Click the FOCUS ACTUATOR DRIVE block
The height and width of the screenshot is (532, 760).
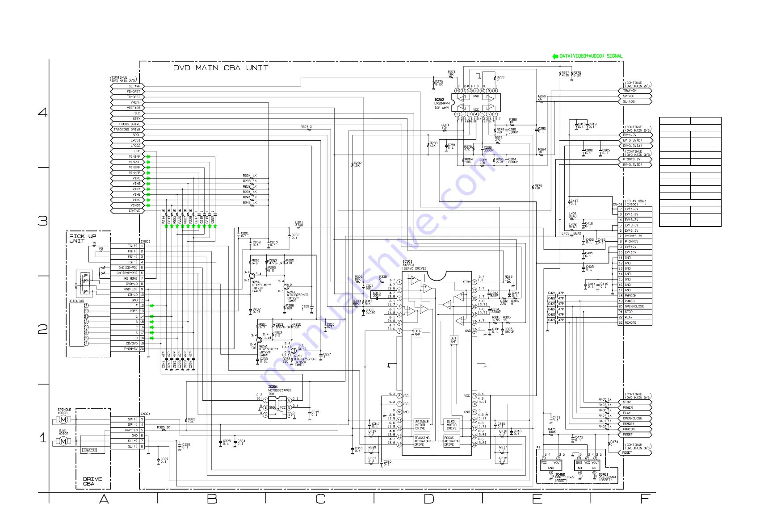click(x=451, y=441)
